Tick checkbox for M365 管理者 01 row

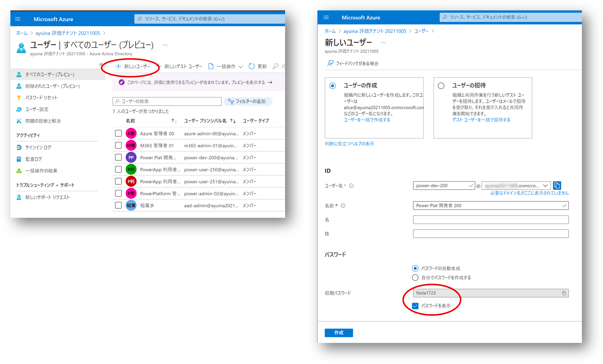click(x=118, y=145)
